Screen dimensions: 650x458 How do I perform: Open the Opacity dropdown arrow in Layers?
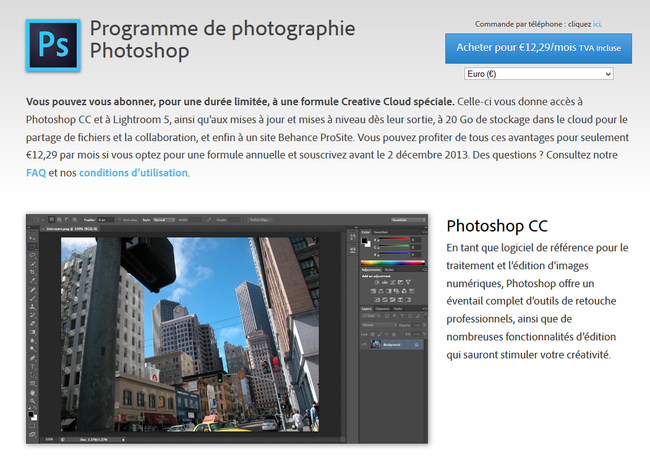(x=424, y=325)
